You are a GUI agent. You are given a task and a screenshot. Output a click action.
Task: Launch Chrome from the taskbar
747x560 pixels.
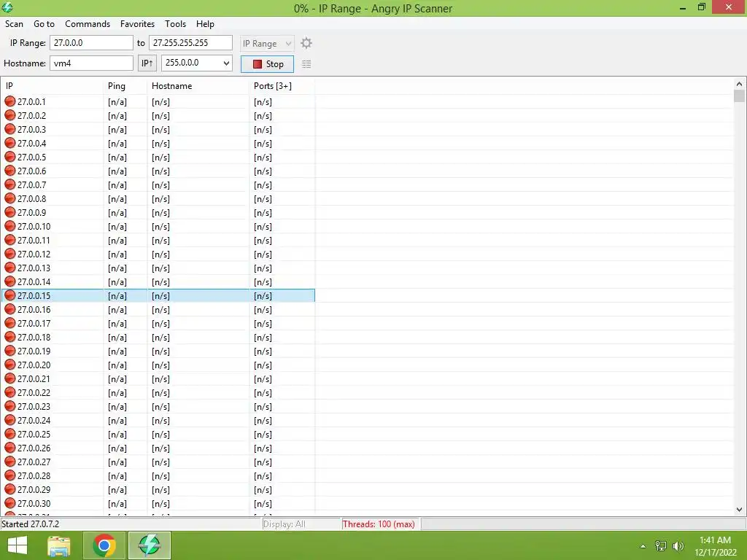tap(104, 545)
